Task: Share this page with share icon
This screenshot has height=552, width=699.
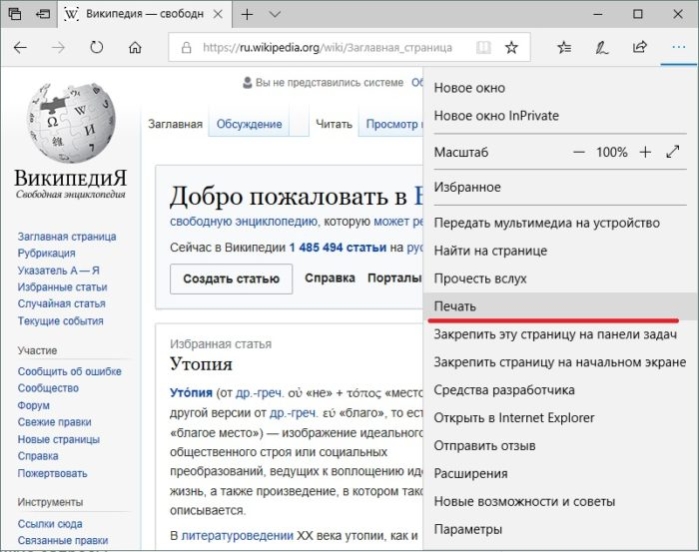Action: coord(640,46)
